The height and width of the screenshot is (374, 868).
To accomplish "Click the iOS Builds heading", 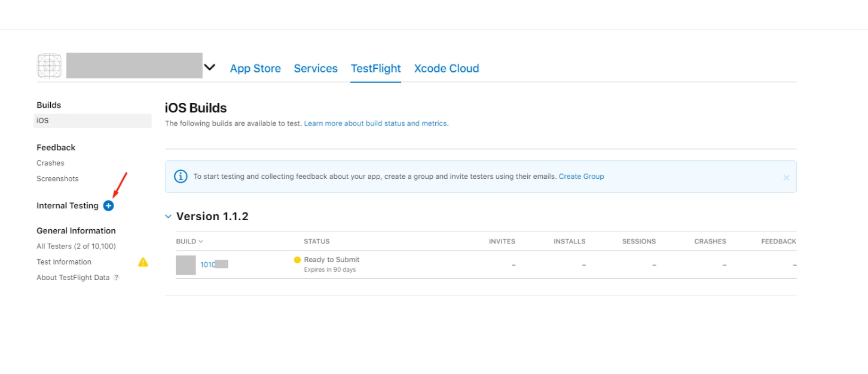I will [x=196, y=108].
